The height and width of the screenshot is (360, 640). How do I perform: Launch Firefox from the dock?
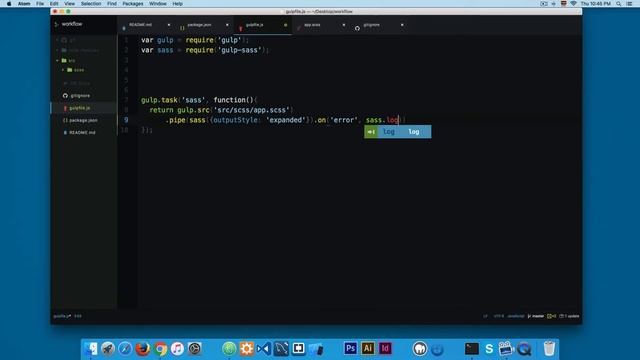pyautogui.click(x=142, y=349)
